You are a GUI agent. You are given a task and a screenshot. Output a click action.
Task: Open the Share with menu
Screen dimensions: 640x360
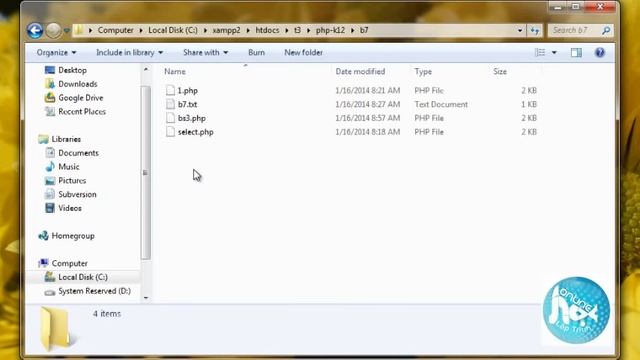pos(205,53)
